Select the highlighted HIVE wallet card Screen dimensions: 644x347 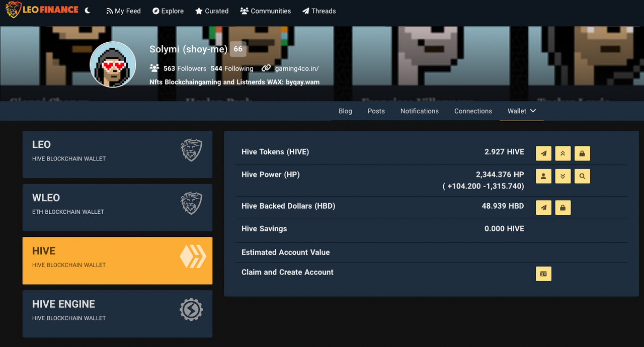click(117, 261)
